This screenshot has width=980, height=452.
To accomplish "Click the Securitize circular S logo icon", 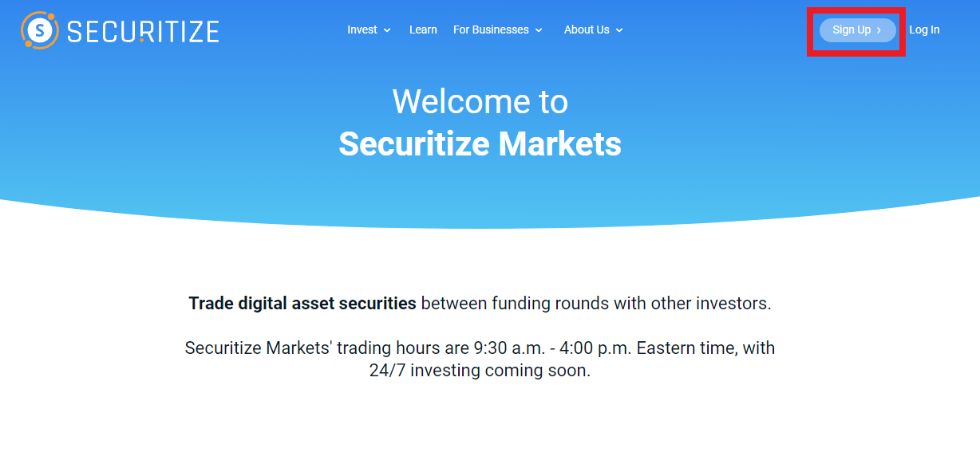I will point(39,30).
